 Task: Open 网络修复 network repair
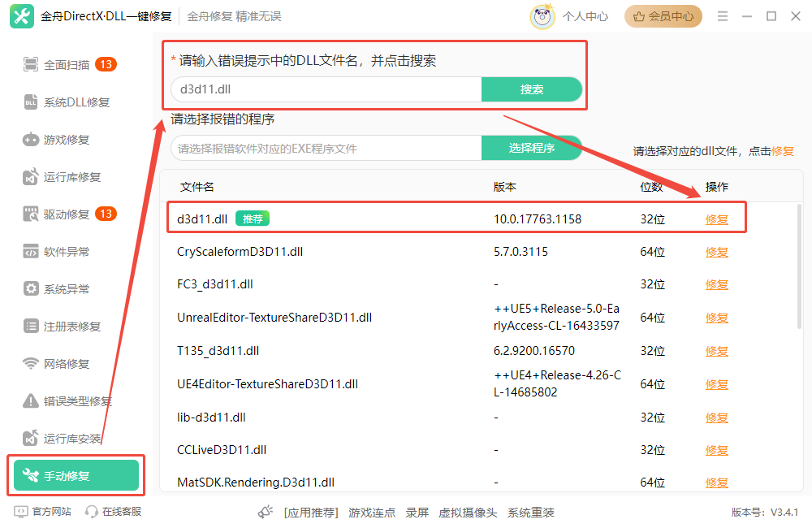pos(56,364)
